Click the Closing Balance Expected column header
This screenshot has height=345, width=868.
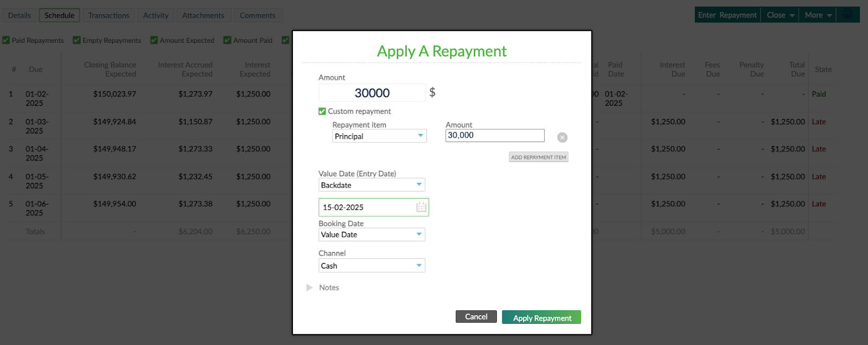click(110, 69)
